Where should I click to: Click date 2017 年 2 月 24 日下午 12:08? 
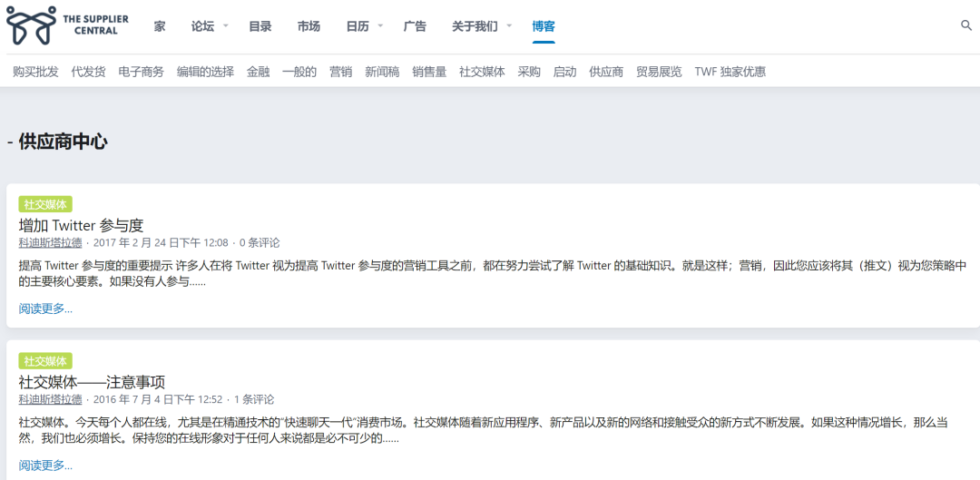click(161, 242)
